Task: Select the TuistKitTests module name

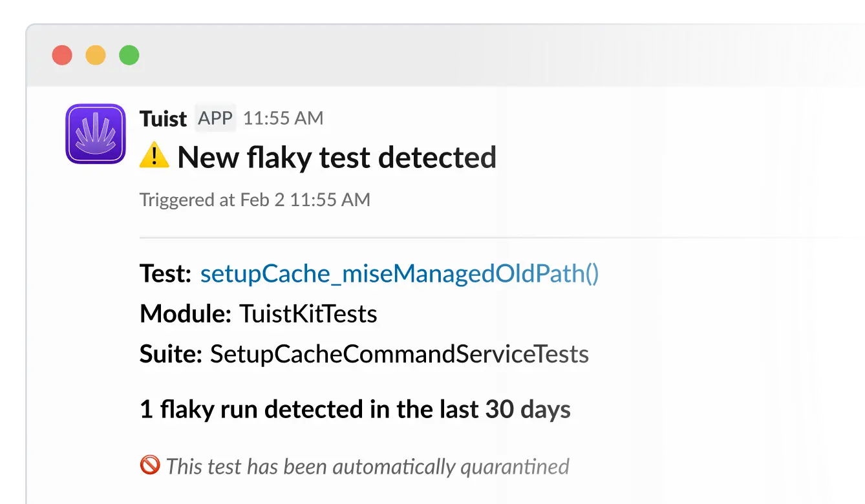Action: (308, 315)
